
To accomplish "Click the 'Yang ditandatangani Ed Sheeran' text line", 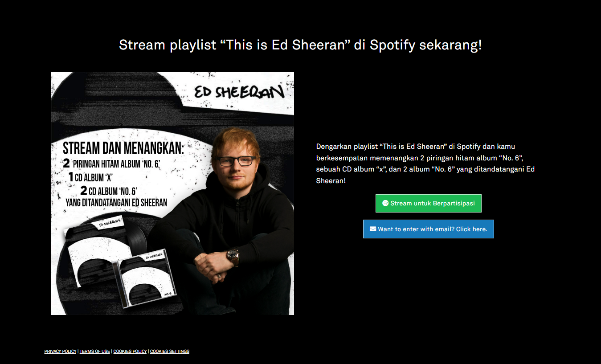I will click(116, 203).
